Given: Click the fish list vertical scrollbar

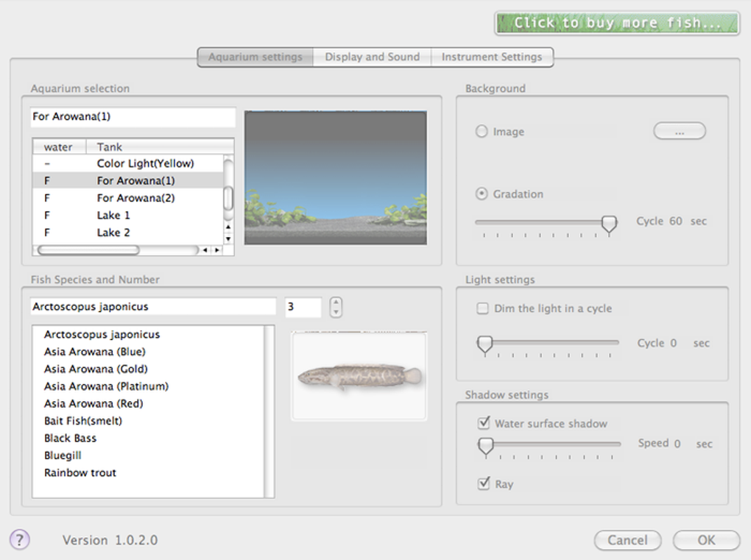Looking at the screenshot, I should click(269, 411).
